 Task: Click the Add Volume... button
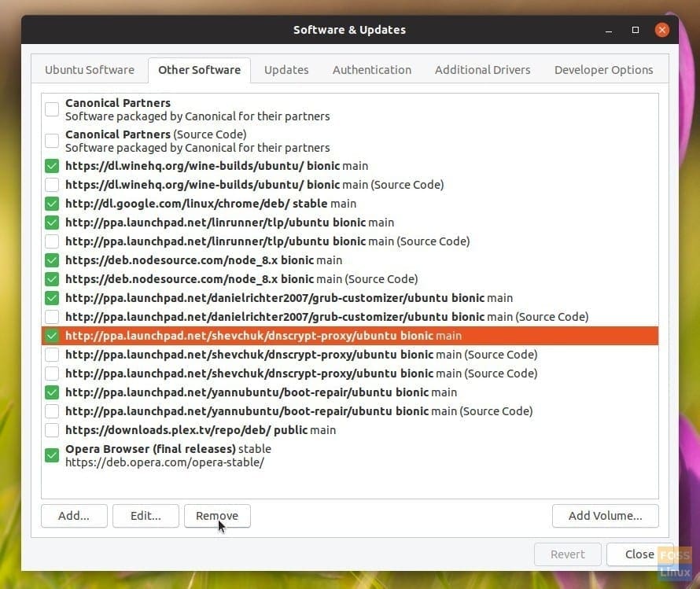pos(606,516)
